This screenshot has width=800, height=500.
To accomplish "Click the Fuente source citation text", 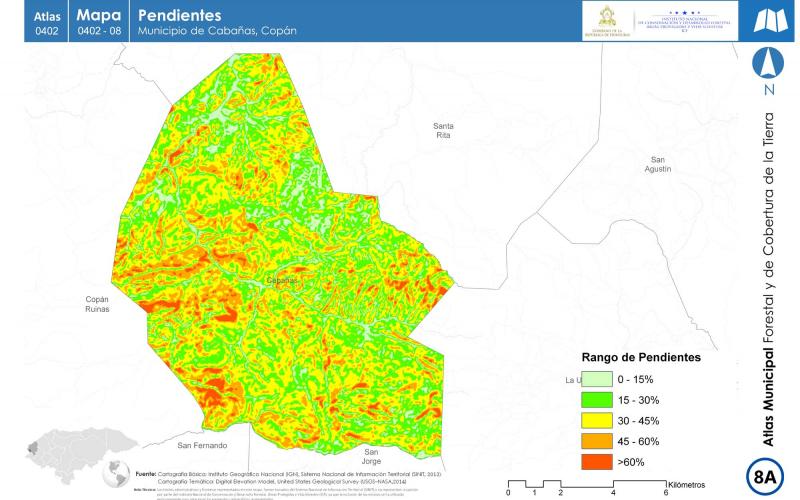I will (x=288, y=478).
